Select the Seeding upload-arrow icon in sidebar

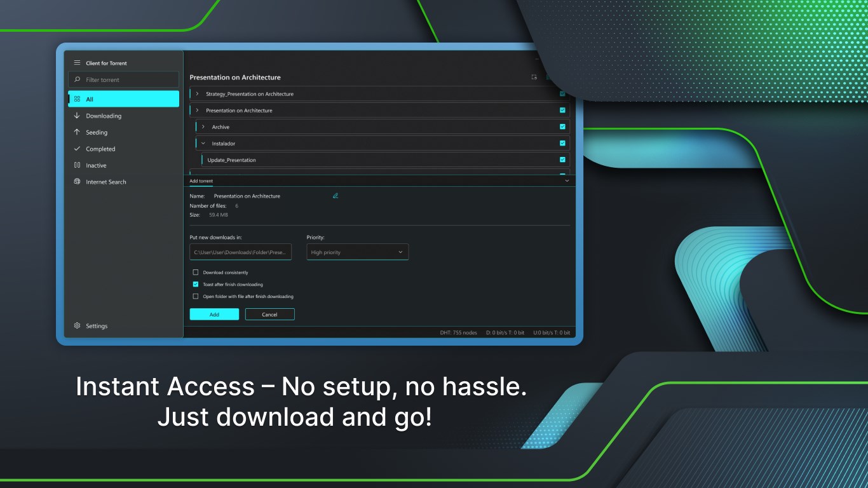[x=78, y=132]
